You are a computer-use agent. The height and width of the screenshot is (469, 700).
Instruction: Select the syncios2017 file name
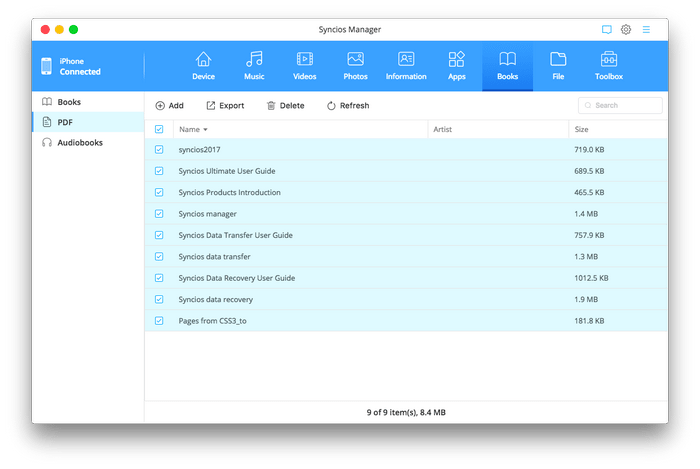200,149
